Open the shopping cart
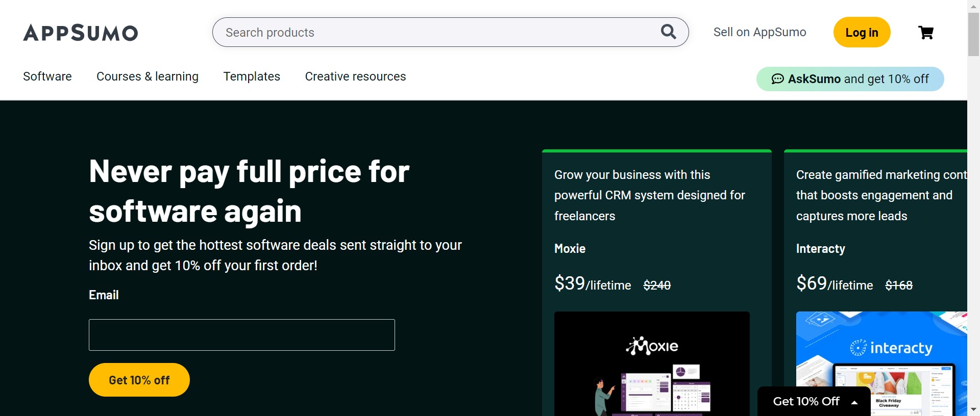The height and width of the screenshot is (416, 980). pos(925,33)
